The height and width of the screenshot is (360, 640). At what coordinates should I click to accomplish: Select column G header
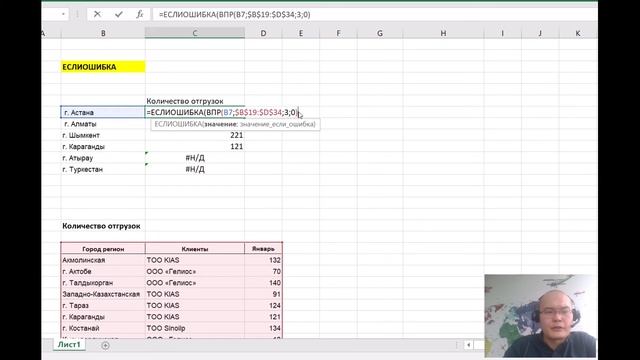380,33
